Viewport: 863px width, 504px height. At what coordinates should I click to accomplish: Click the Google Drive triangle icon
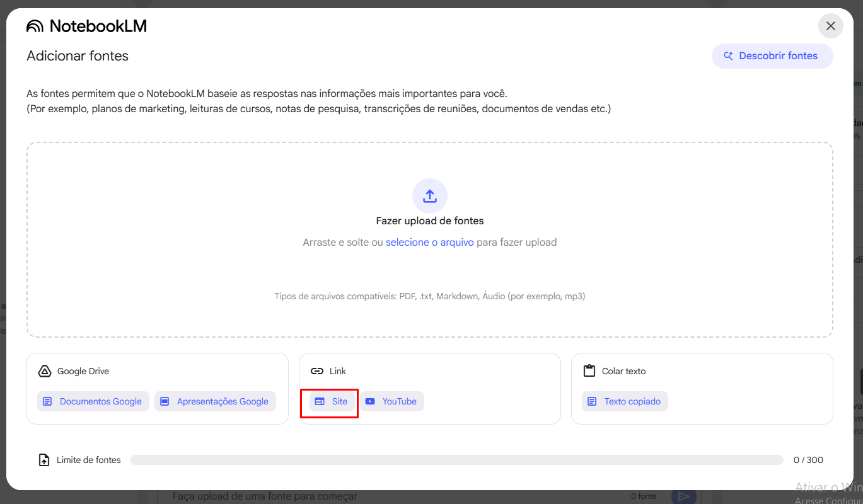pos(44,371)
